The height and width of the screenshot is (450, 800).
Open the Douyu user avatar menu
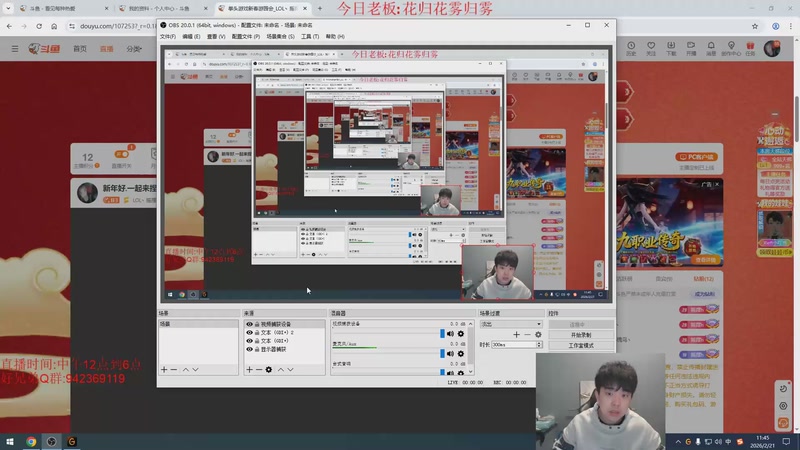772,48
